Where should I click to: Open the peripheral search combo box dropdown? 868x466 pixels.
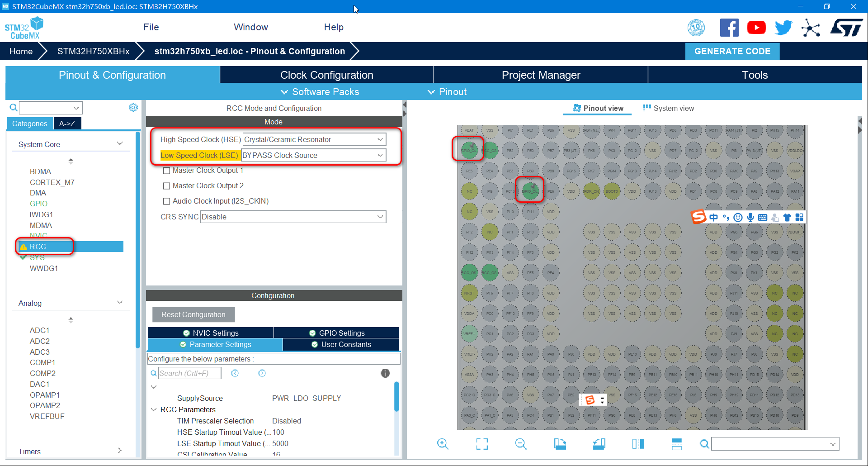coord(76,108)
